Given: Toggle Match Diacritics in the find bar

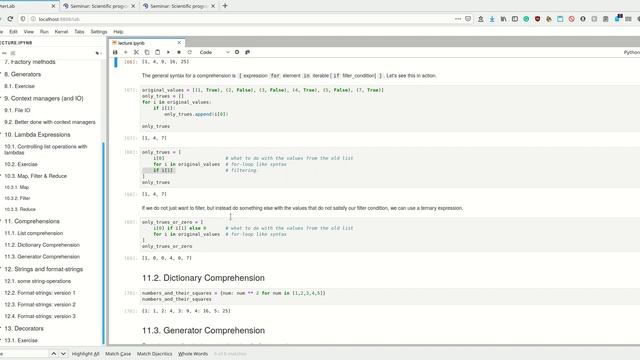Looking at the screenshot, I should tap(154, 354).
